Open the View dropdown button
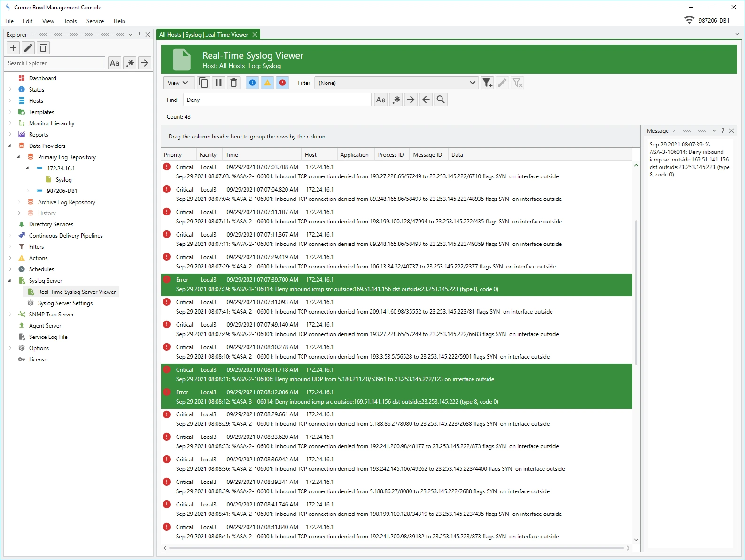 [178, 83]
